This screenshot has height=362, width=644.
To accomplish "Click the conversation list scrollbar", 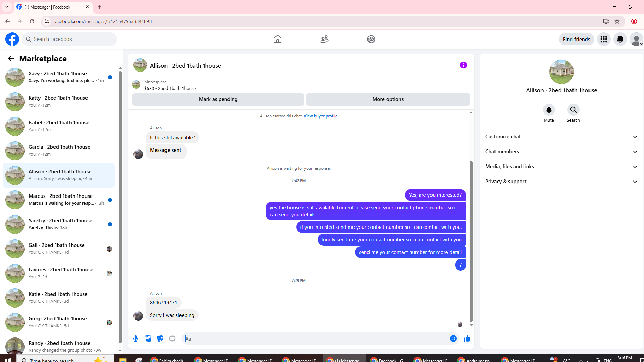I will [x=120, y=207].
